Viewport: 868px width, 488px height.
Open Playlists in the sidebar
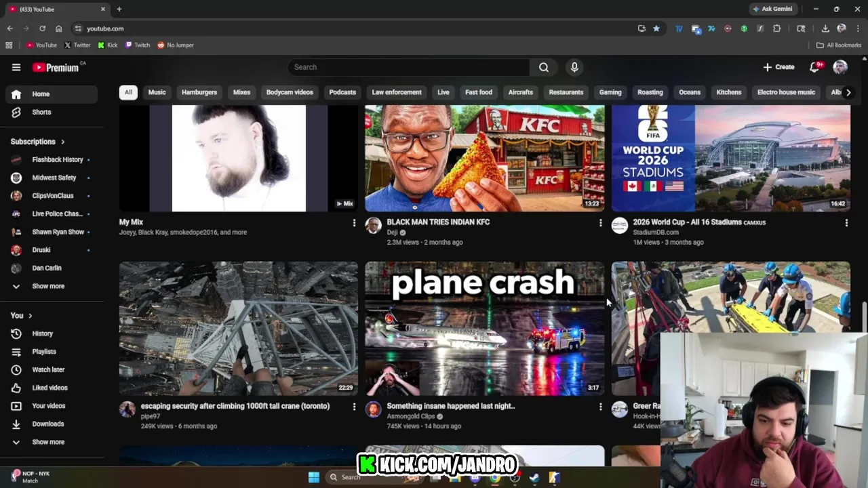[52, 352]
